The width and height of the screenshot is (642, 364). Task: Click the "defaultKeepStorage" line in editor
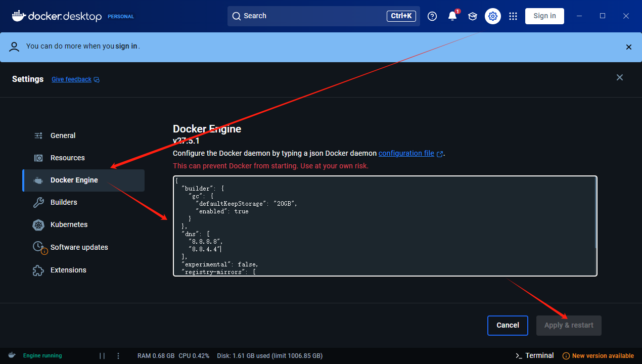(247, 204)
